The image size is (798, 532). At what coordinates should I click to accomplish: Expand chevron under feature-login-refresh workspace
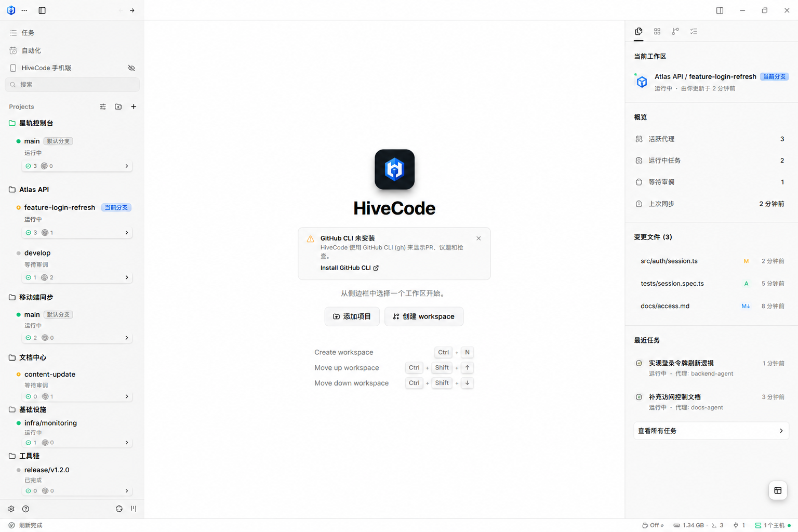click(x=127, y=233)
